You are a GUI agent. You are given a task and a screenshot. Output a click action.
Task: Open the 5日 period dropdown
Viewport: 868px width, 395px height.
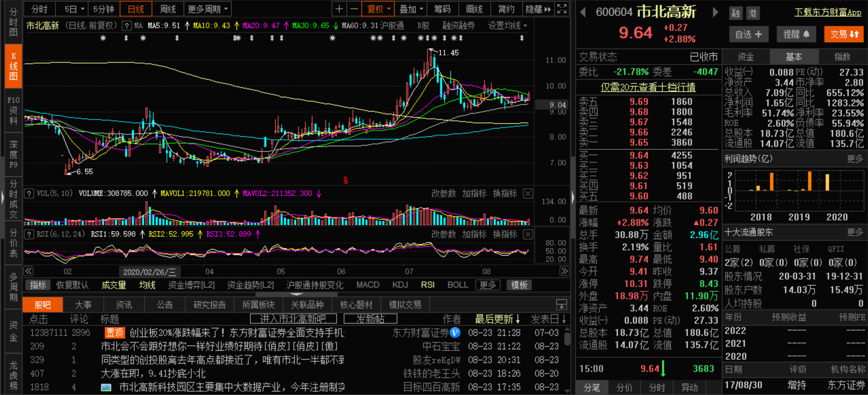(x=75, y=9)
